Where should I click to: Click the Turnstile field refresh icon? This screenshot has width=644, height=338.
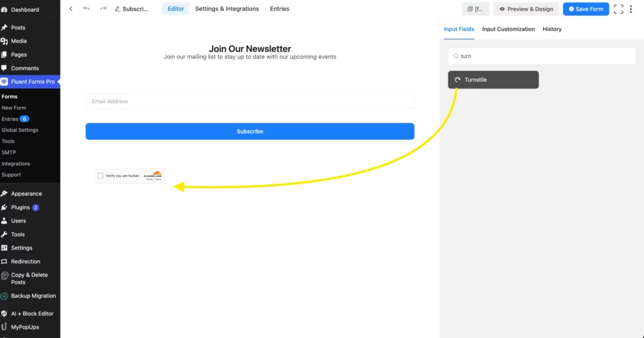click(458, 80)
